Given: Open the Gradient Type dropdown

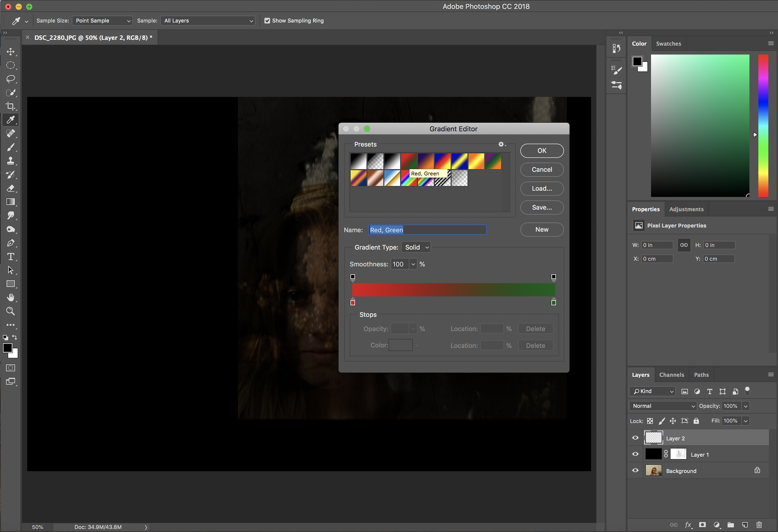Looking at the screenshot, I should coord(416,247).
